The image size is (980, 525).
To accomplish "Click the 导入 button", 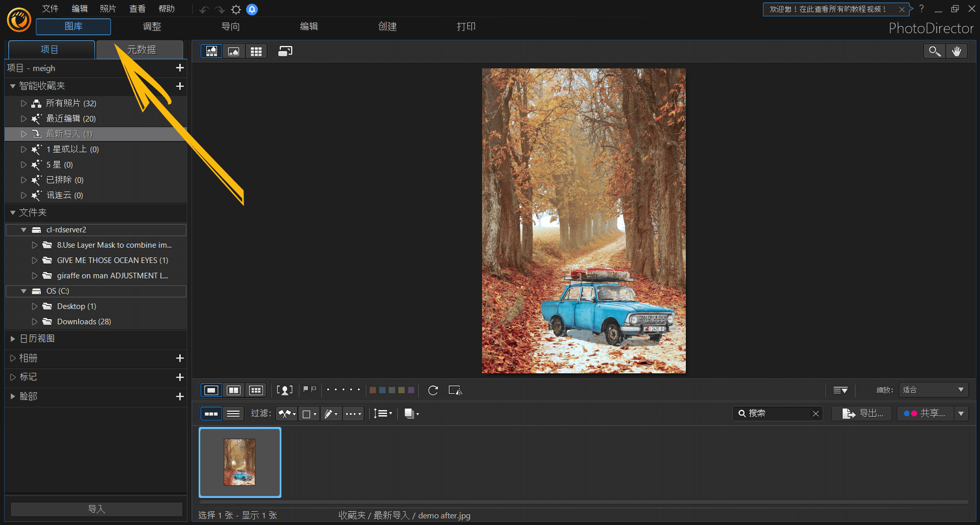I will pos(97,509).
